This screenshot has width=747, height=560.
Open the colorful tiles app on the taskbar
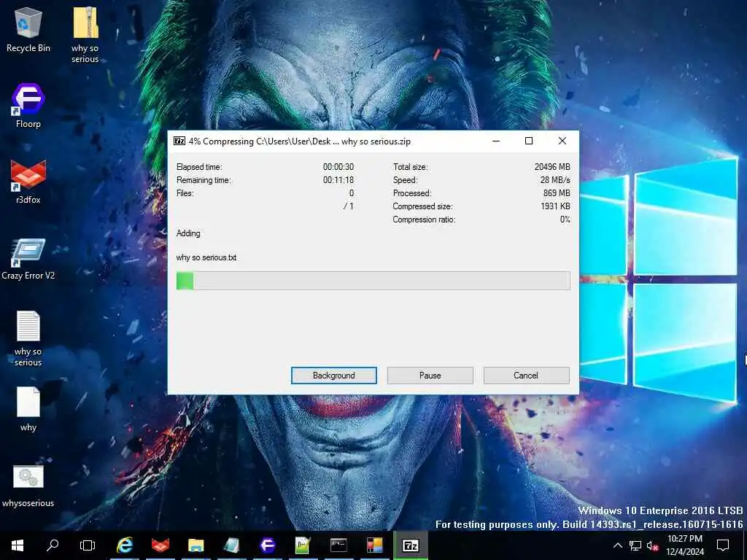(x=374, y=545)
